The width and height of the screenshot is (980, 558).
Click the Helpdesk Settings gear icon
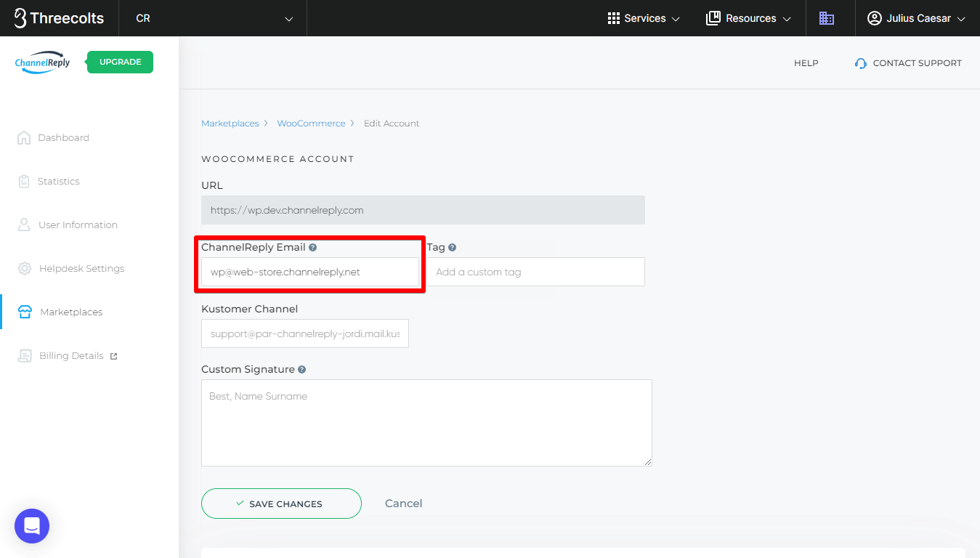25,268
